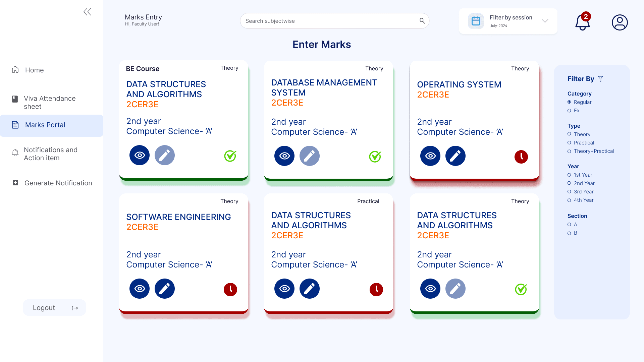The image size is (644, 362).
Task: Open the notifications bell icon
Action: [582, 22]
